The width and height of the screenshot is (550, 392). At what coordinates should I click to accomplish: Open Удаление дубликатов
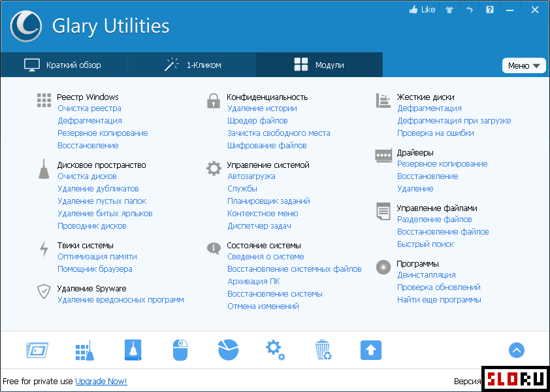click(98, 189)
